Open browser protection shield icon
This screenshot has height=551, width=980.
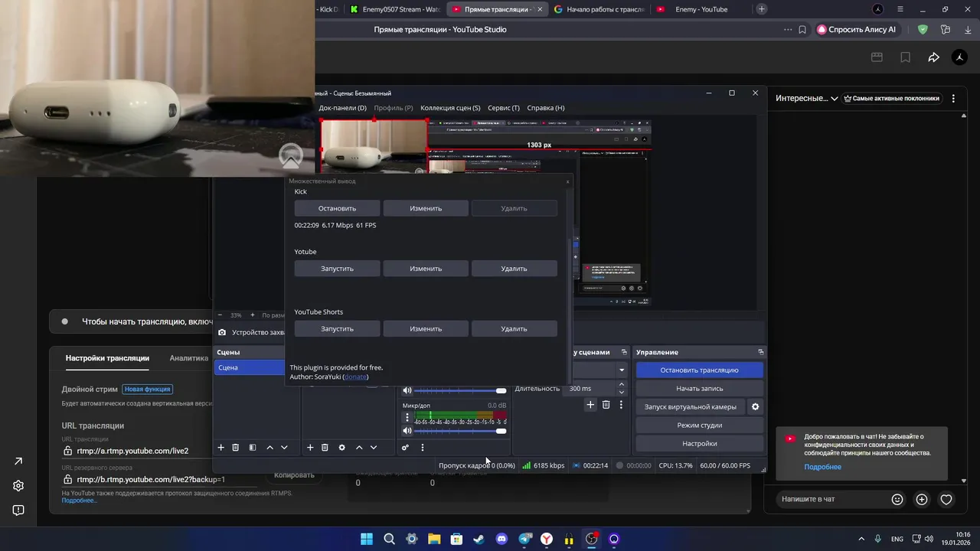(x=923, y=30)
